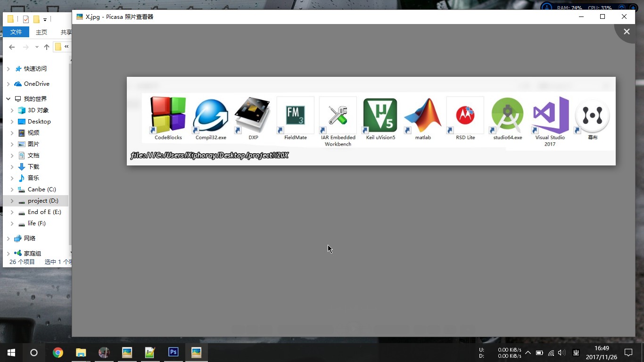Image resolution: width=644 pixels, height=362 pixels.
Task: Close the Picasa viewer with round X overlay
Action: 627,32
